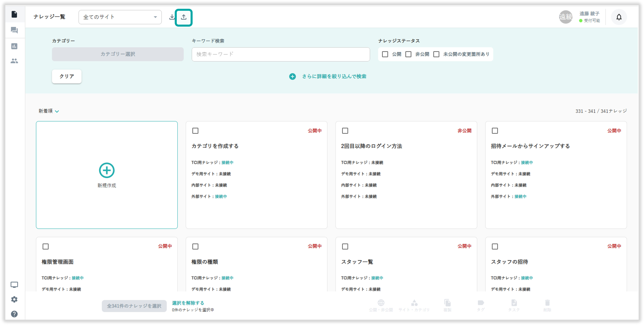Open the スタッフ一覧 knowledge title

357,262
